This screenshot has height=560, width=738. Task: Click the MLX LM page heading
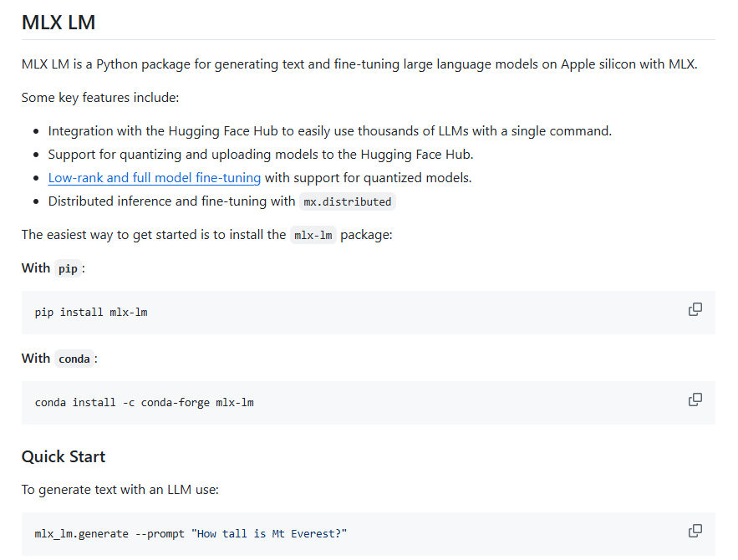click(58, 23)
